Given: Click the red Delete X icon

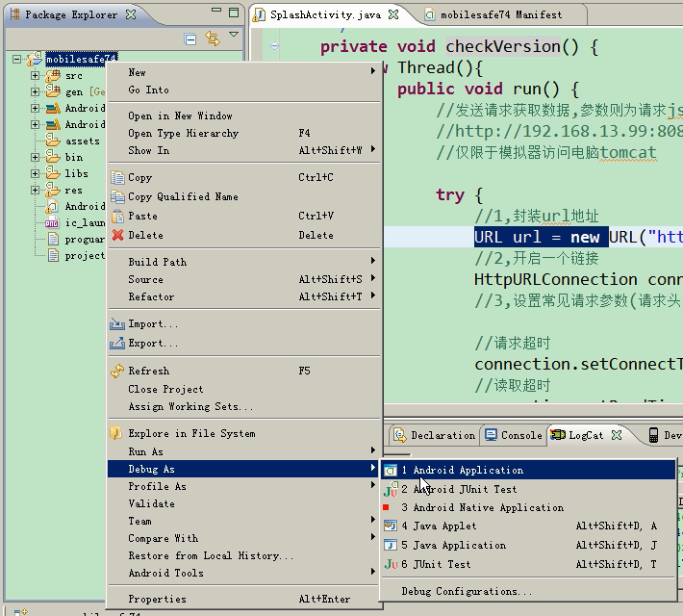Looking at the screenshot, I should tap(118, 235).
